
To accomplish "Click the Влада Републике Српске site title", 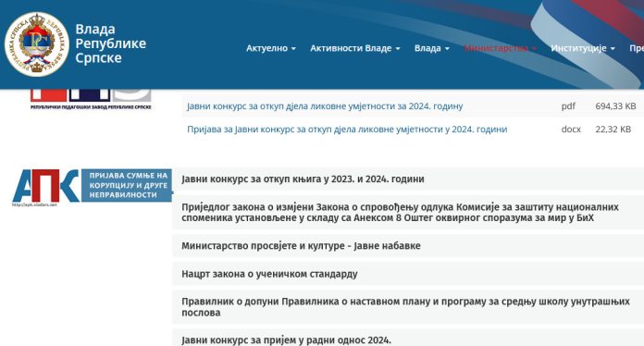I will tap(110, 43).
